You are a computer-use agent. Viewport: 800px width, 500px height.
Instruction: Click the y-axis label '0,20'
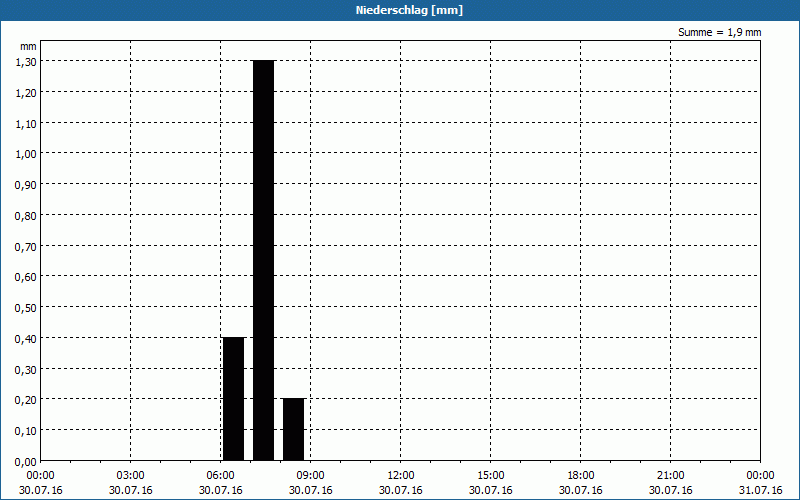tap(26, 400)
